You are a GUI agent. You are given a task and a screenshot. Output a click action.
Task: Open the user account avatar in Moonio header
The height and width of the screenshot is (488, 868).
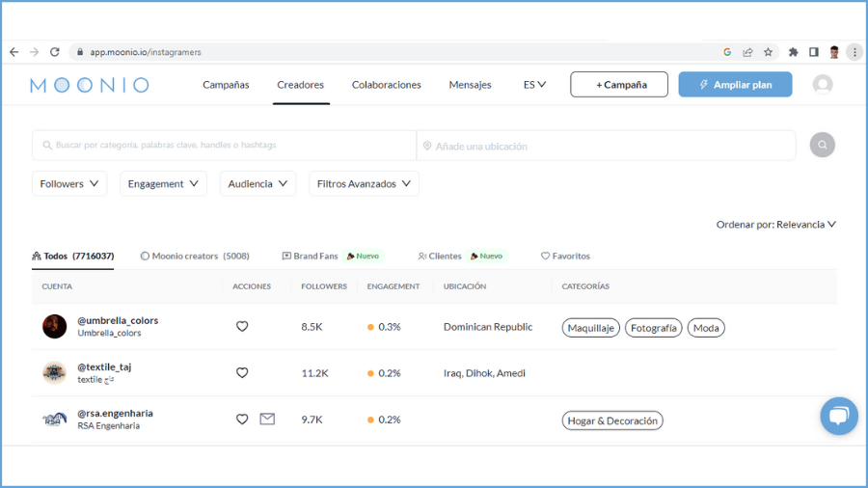tap(823, 85)
